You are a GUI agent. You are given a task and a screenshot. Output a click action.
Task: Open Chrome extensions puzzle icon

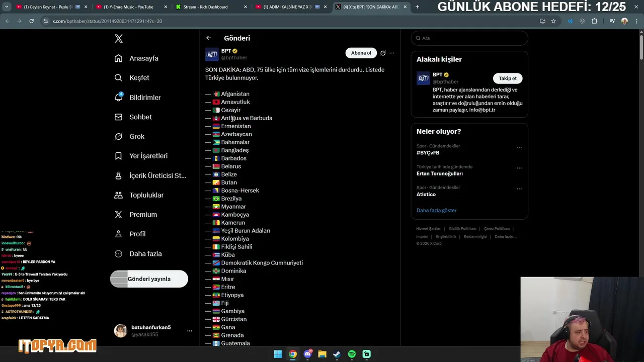595,21
